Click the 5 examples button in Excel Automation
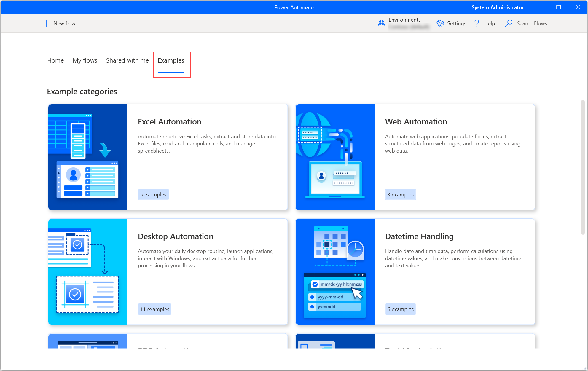The width and height of the screenshot is (588, 371). [153, 194]
